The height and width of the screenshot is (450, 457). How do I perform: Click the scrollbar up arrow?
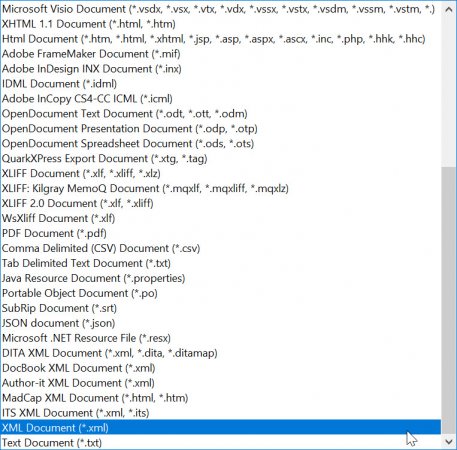pos(449,9)
